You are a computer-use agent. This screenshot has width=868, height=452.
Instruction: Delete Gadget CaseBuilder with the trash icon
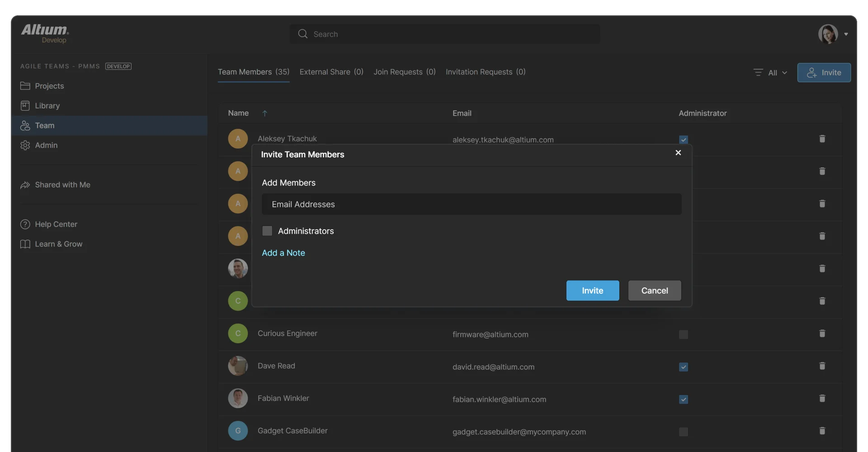[822, 431]
